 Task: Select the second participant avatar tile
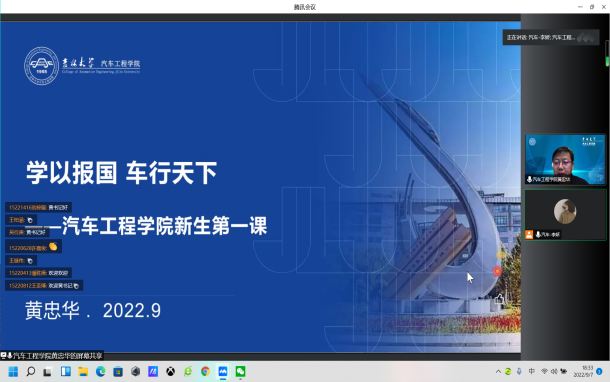coord(565,215)
